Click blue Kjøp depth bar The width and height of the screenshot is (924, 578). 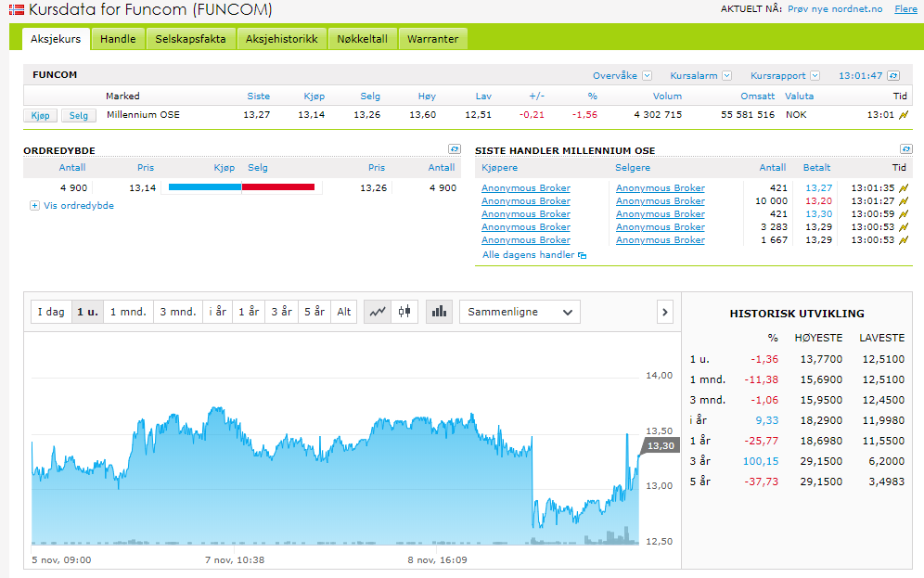[205, 187]
